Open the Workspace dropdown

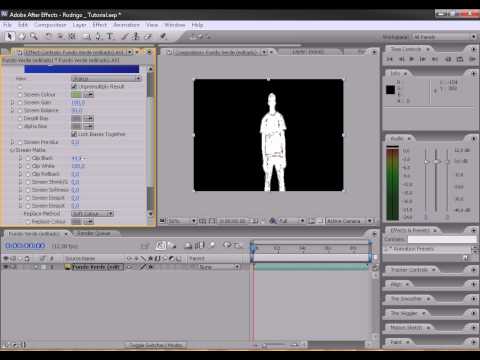[x=445, y=37]
